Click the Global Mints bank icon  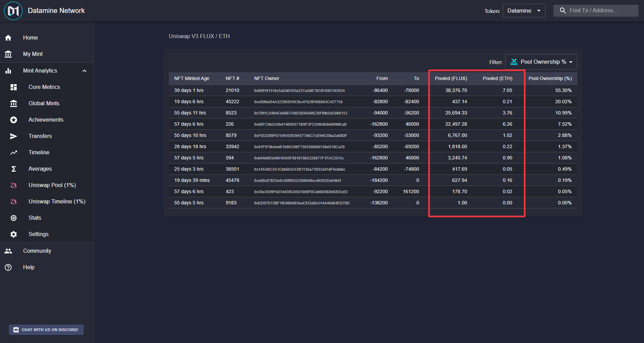14,104
